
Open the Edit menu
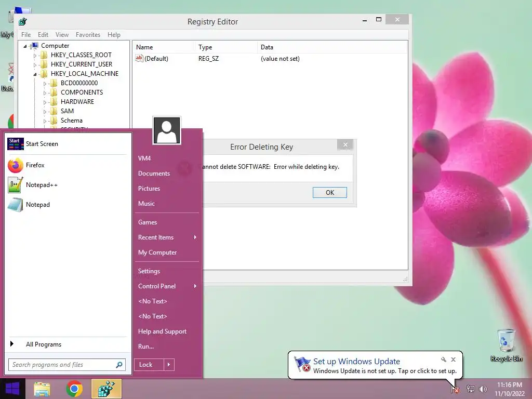(43, 35)
